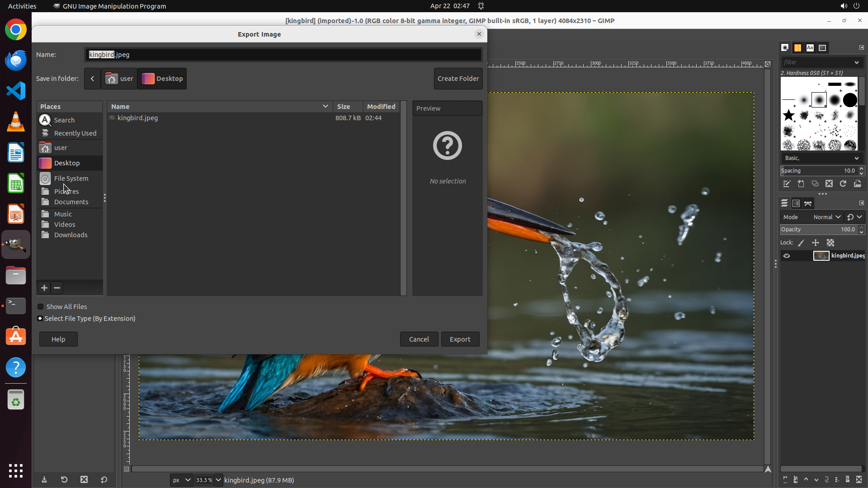Viewport: 868px width, 488px height.
Task: Click the Create Folder button
Action: (x=458, y=79)
